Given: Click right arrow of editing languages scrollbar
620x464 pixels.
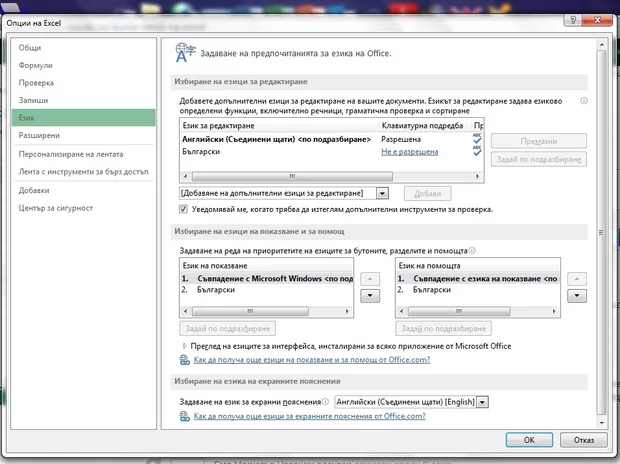Looking at the screenshot, I should tap(477, 176).
